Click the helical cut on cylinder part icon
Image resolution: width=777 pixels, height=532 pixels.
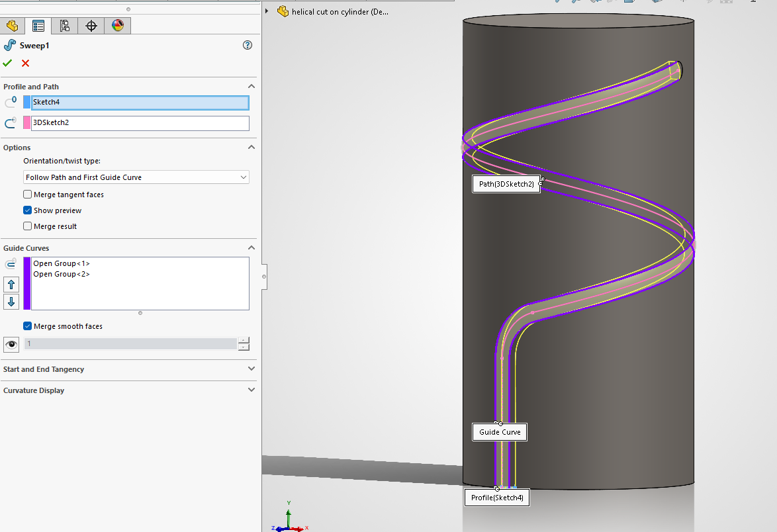283,11
